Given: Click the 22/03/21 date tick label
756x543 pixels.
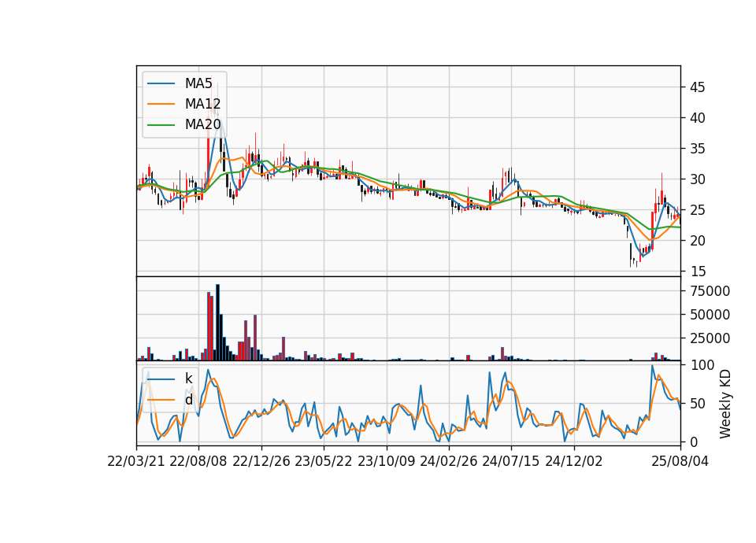Looking at the screenshot, I should [136, 461].
